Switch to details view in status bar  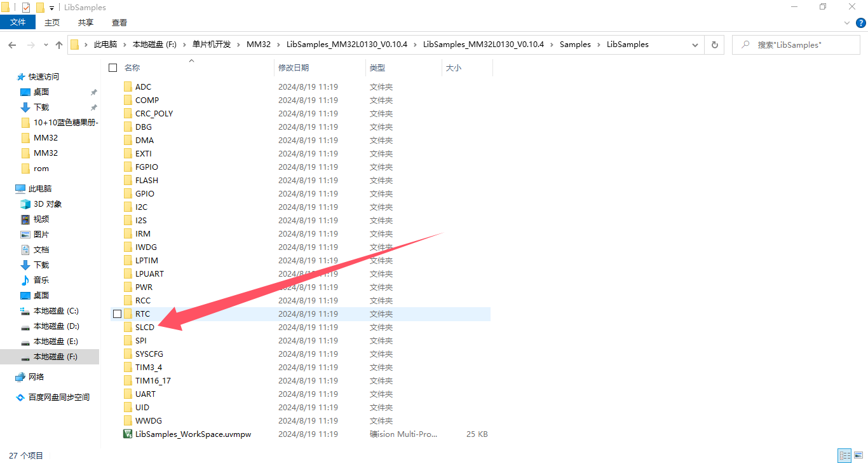tap(844, 455)
